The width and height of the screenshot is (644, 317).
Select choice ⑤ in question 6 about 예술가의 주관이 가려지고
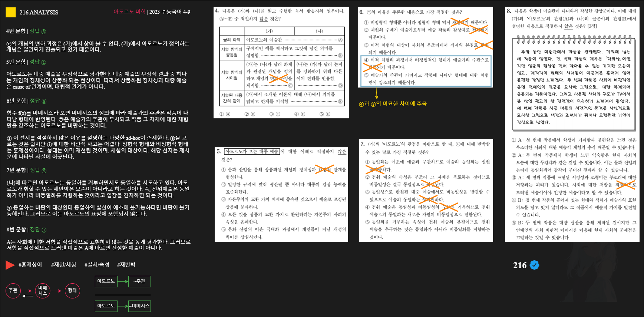pyautogui.click(x=426, y=79)
